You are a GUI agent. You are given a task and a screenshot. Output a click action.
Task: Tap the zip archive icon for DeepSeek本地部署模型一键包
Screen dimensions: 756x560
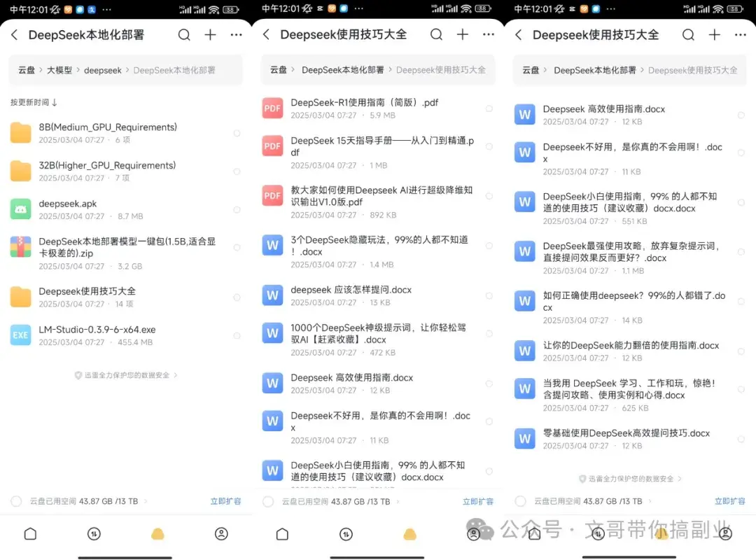point(21,247)
